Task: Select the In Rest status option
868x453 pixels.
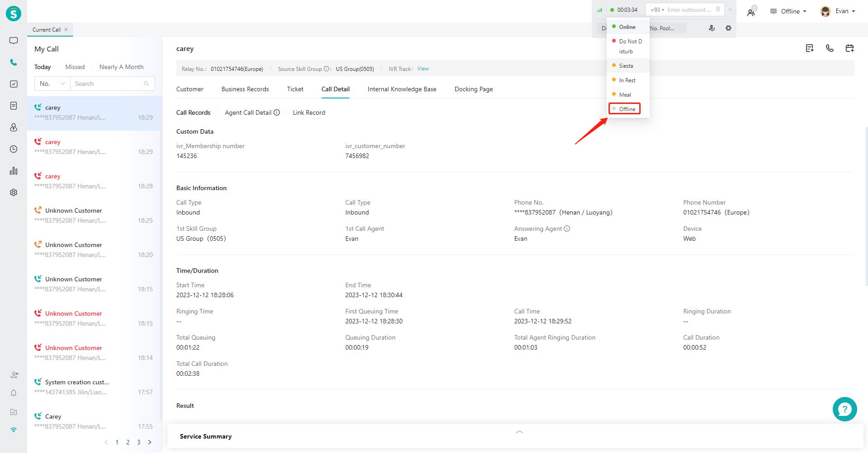Action: click(x=628, y=80)
